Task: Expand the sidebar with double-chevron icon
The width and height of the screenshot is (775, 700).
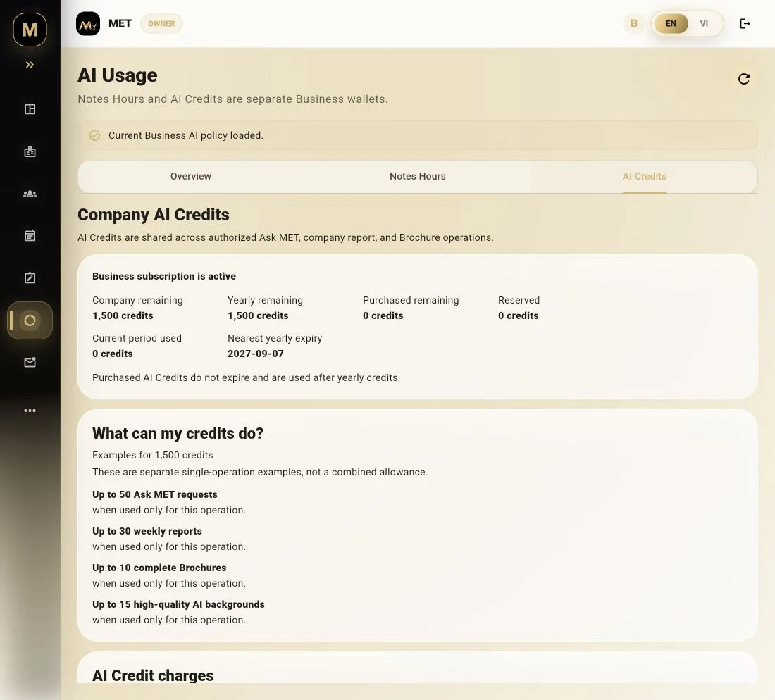Action: (x=30, y=65)
